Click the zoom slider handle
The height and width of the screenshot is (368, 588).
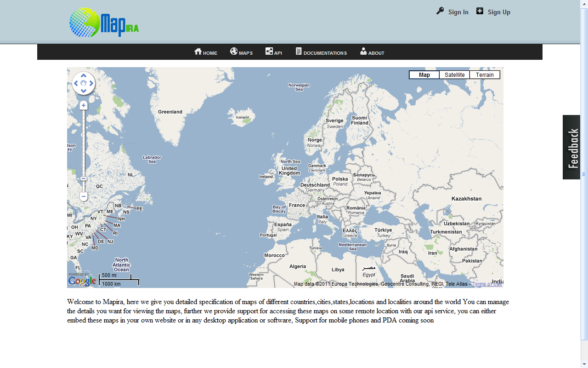[x=84, y=178]
